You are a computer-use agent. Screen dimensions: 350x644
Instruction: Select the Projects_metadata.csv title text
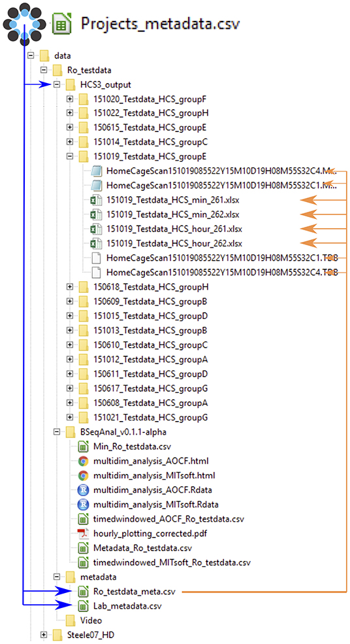pyautogui.click(x=160, y=24)
